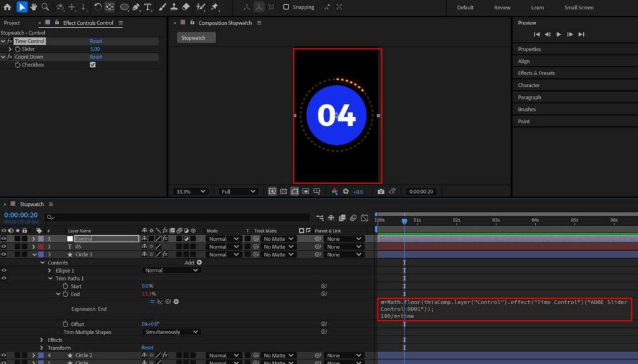
Task: Open the Full resolution dropdown
Action: (x=238, y=192)
